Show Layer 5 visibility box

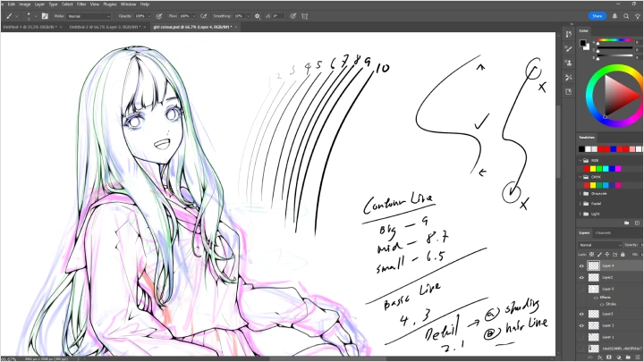click(x=581, y=290)
